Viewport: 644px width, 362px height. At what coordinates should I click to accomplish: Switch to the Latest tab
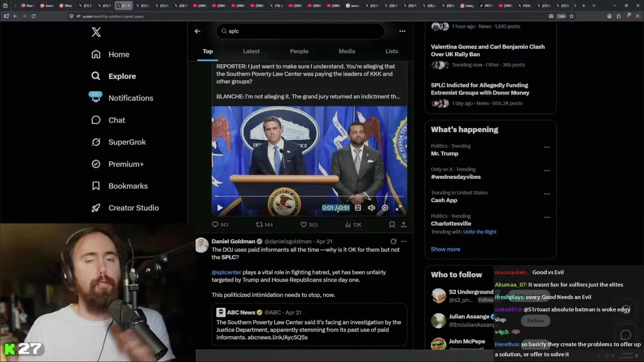pyautogui.click(x=251, y=51)
